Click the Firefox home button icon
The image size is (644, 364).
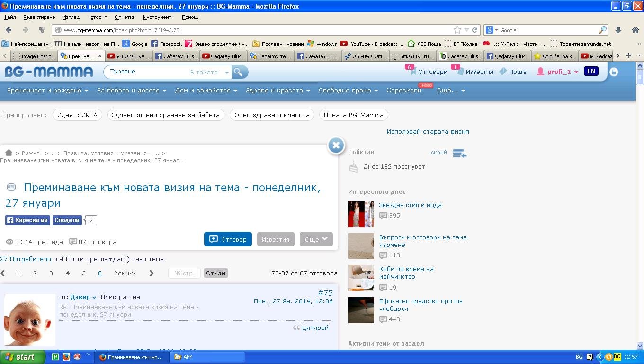(635, 30)
